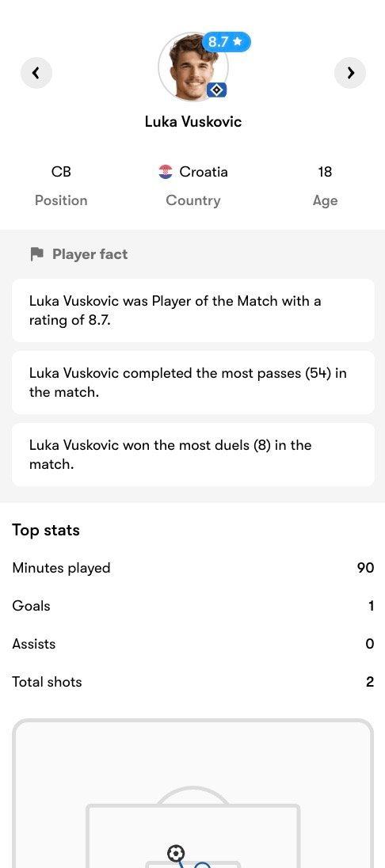Click the shot map pitch diagram

tap(192, 794)
